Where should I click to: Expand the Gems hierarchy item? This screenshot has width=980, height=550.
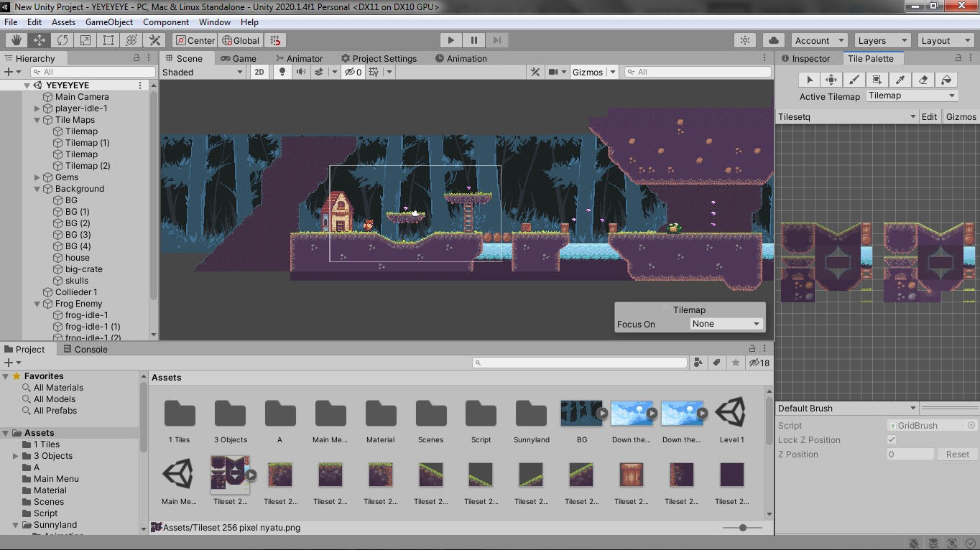[37, 177]
